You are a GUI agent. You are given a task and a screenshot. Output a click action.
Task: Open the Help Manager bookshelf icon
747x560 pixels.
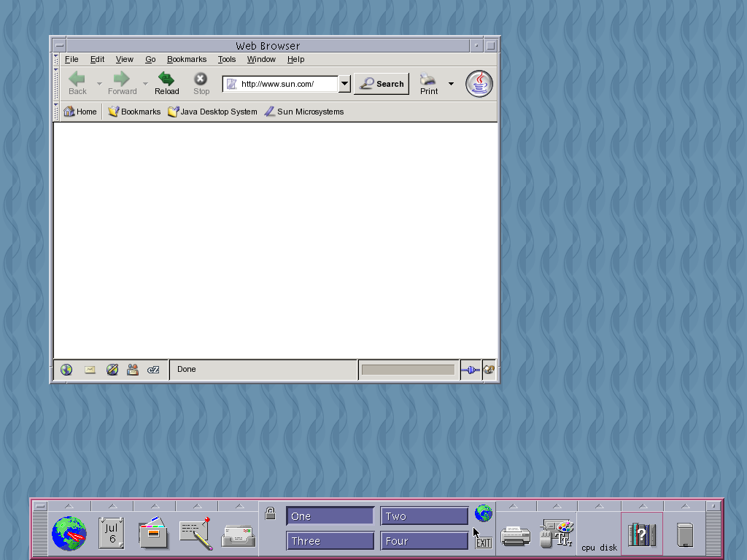[642, 534]
